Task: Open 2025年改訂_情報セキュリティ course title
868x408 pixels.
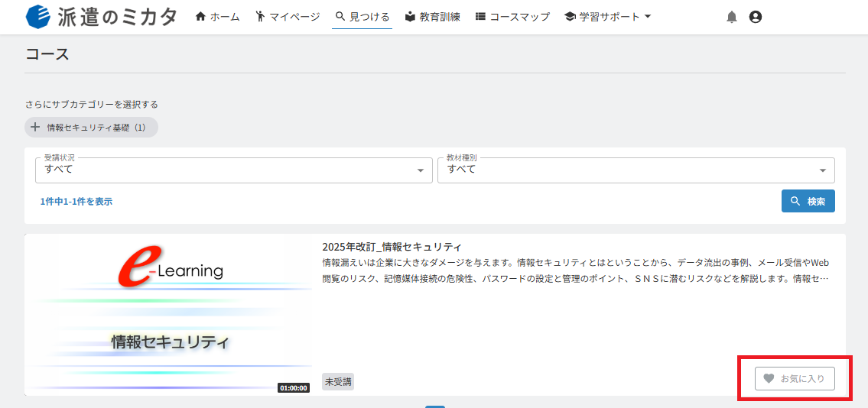Action: pos(392,246)
